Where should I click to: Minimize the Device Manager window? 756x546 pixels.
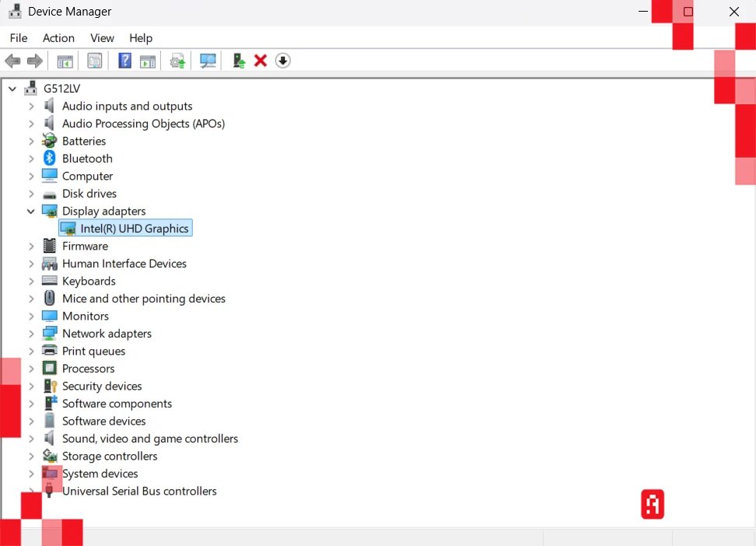[x=643, y=12]
